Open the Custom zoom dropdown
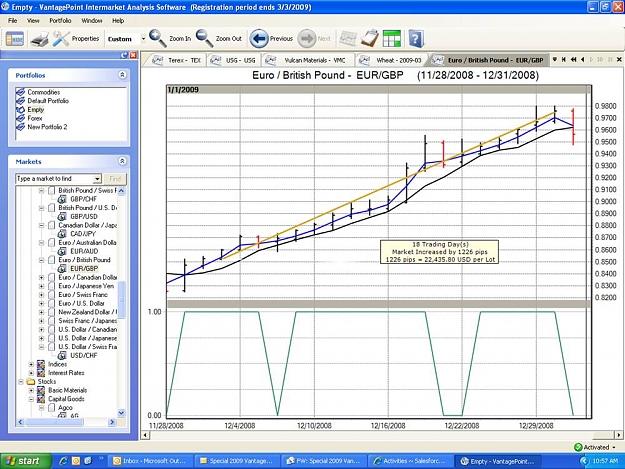Viewport: 625px width, 469px height. (143, 39)
